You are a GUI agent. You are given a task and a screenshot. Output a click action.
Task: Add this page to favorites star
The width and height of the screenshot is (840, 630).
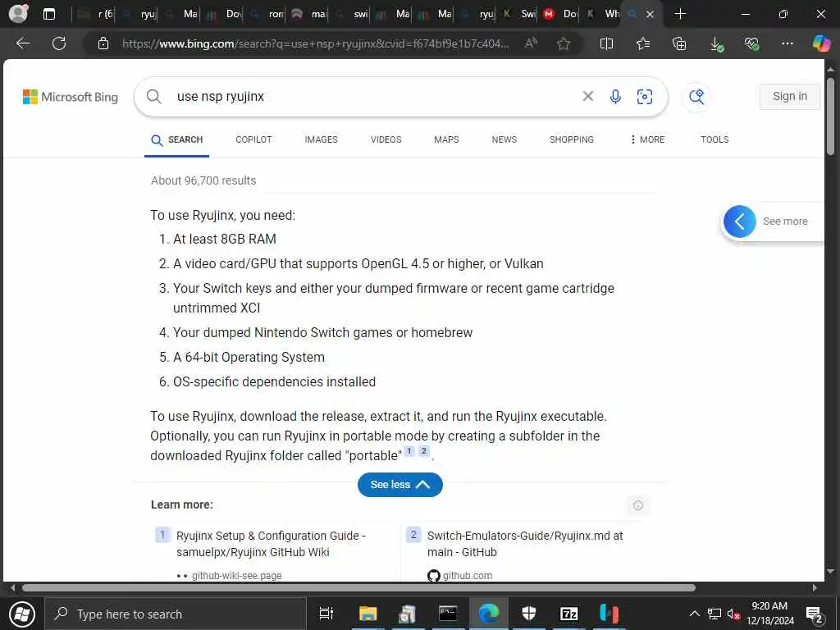pos(563,43)
